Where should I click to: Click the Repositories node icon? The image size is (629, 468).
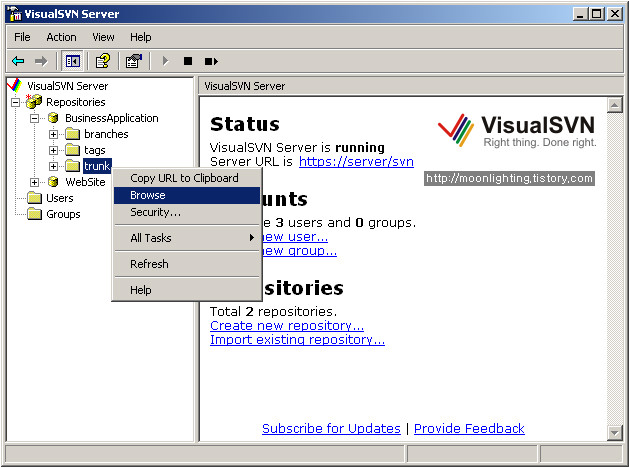click(34, 101)
